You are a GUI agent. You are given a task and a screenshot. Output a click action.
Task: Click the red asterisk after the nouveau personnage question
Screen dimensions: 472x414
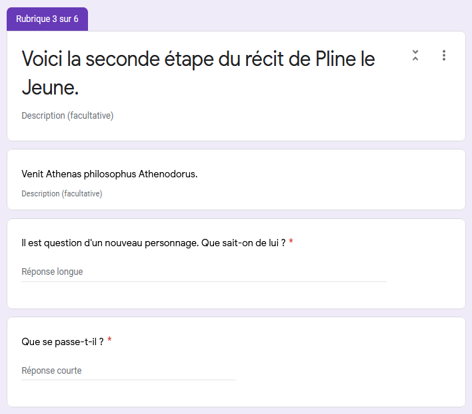tap(291, 241)
